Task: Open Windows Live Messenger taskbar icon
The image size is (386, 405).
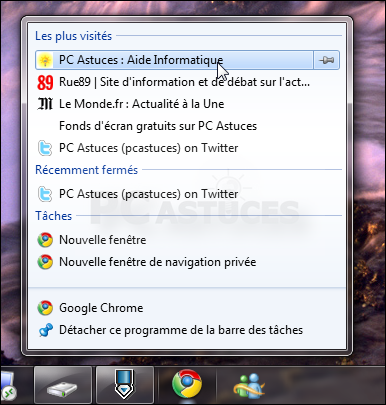Action: (x=248, y=385)
